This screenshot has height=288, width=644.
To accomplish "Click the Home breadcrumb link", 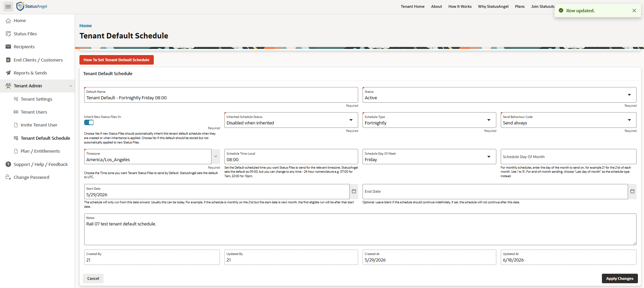I will pyautogui.click(x=86, y=26).
